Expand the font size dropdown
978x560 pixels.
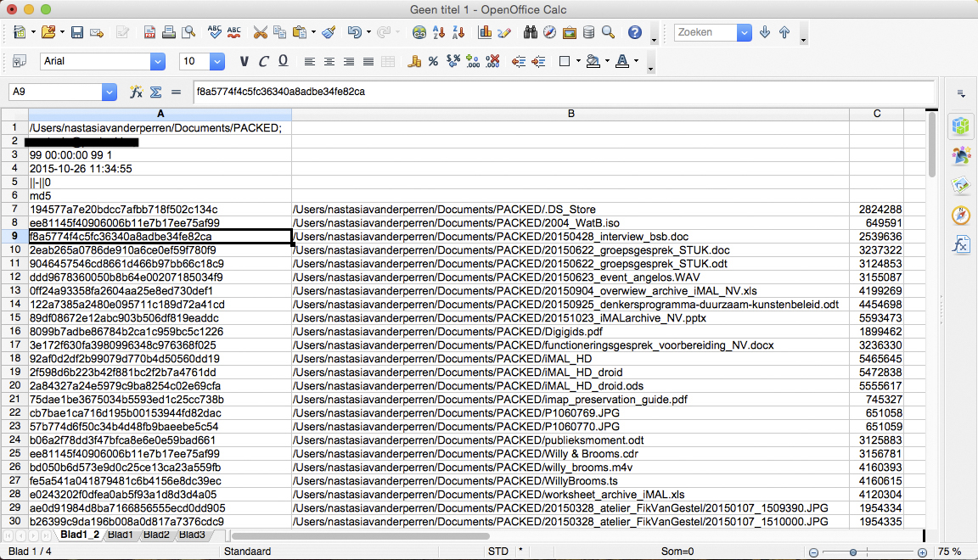point(217,61)
